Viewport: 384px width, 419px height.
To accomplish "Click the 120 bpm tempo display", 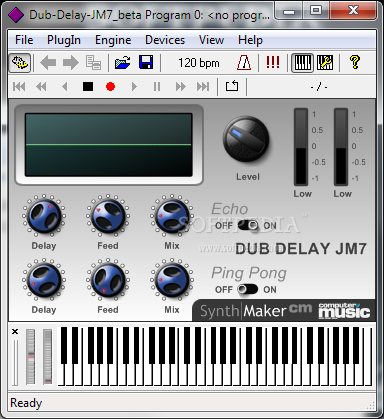I will tap(199, 63).
